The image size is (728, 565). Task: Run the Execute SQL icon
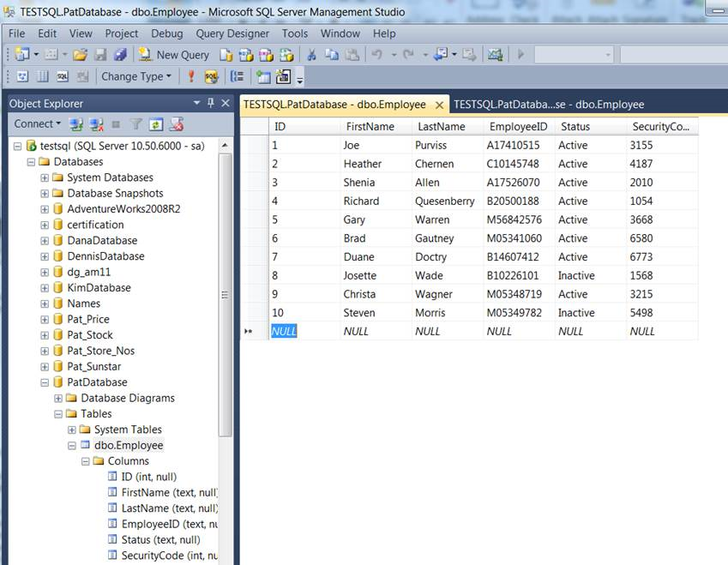click(x=190, y=76)
